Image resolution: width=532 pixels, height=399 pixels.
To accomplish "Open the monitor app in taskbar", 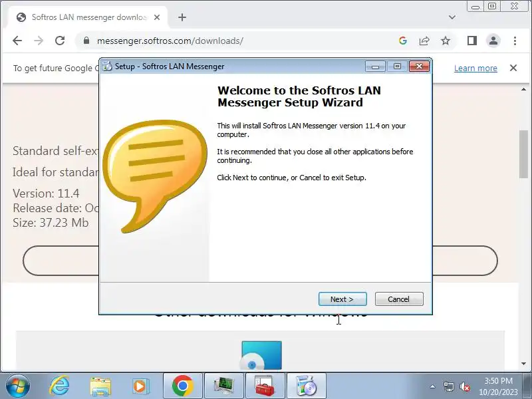I will (x=224, y=386).
